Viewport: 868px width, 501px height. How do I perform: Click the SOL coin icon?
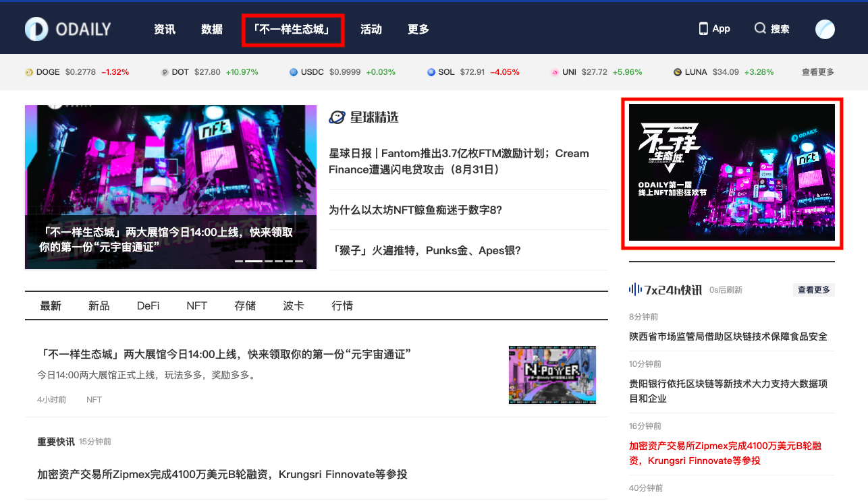coord(431,72)
